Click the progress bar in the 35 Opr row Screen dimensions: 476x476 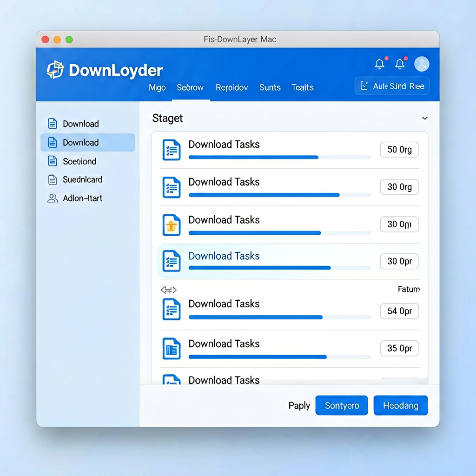(279, 357)
